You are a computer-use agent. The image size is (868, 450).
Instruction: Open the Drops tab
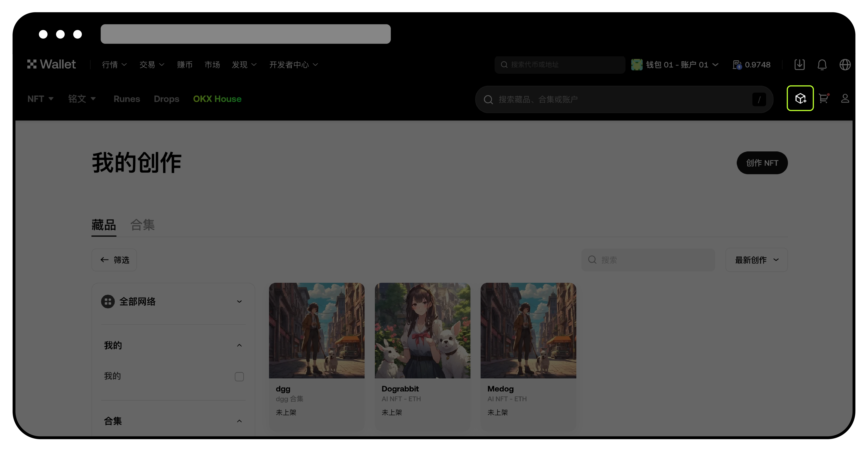[x=166, y=99]
